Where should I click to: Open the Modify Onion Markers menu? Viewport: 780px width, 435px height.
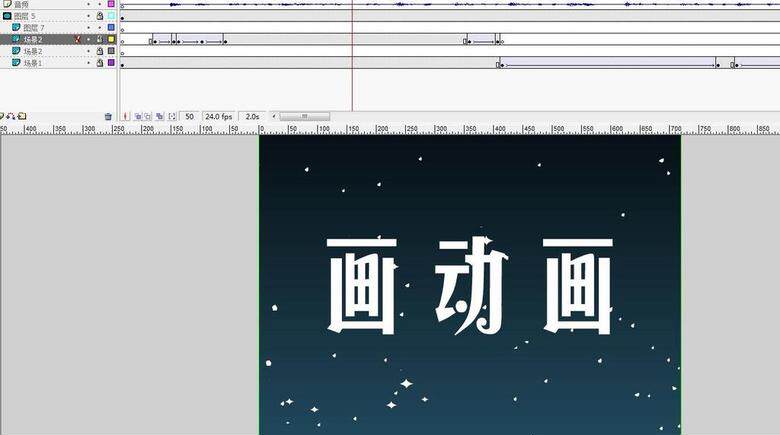coord(172,116)
